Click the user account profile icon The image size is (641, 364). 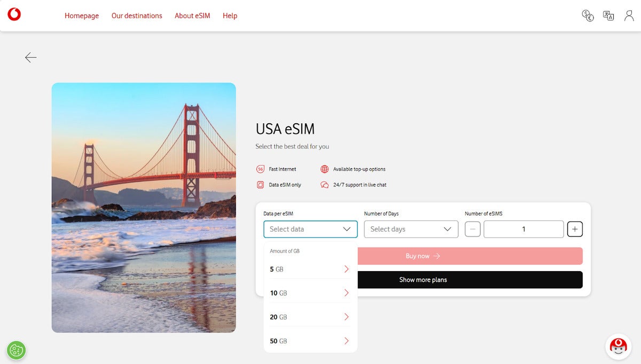[x=628, y=15]
